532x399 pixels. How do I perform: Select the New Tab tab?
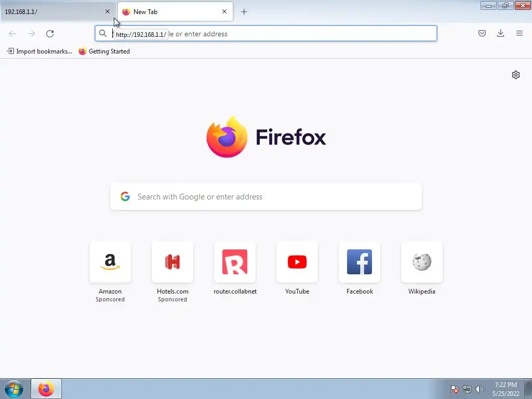(175, 11)
